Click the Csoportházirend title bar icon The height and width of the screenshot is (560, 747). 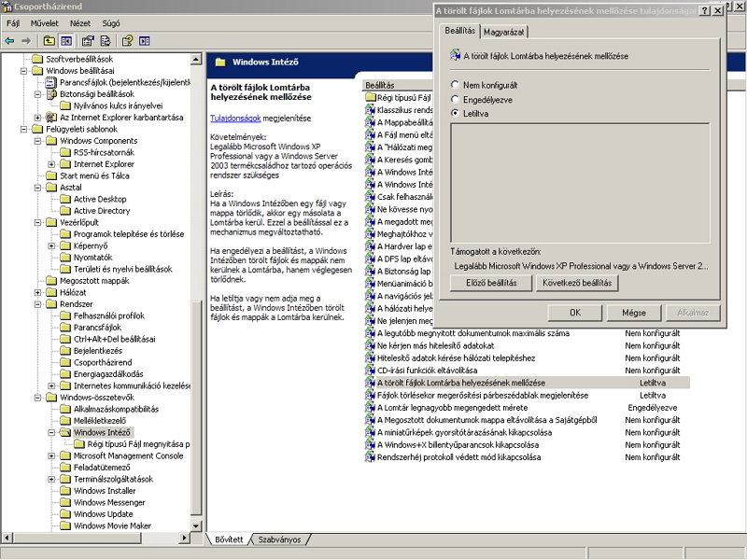[x=7, y=7]
